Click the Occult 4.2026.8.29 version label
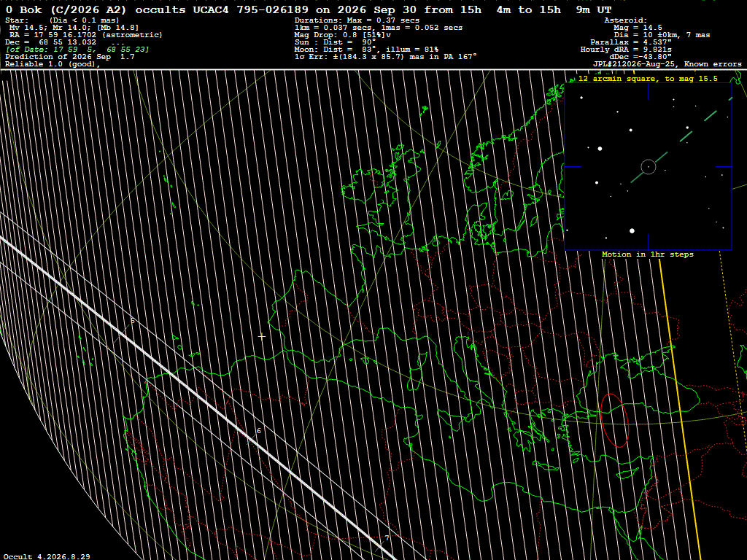This screenshot has height=560, width=747. coord(47,556)
